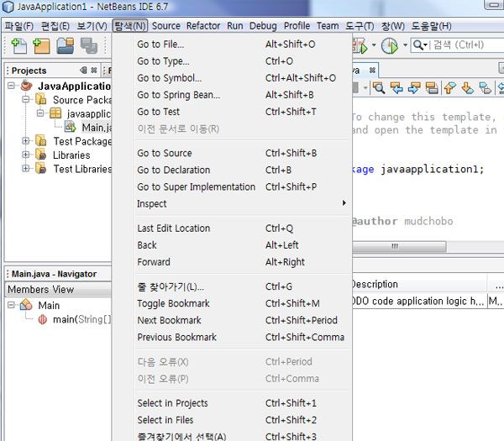Click the Previous Bookmark editor icon
504x441 pixels.
[x=450, y=87]
